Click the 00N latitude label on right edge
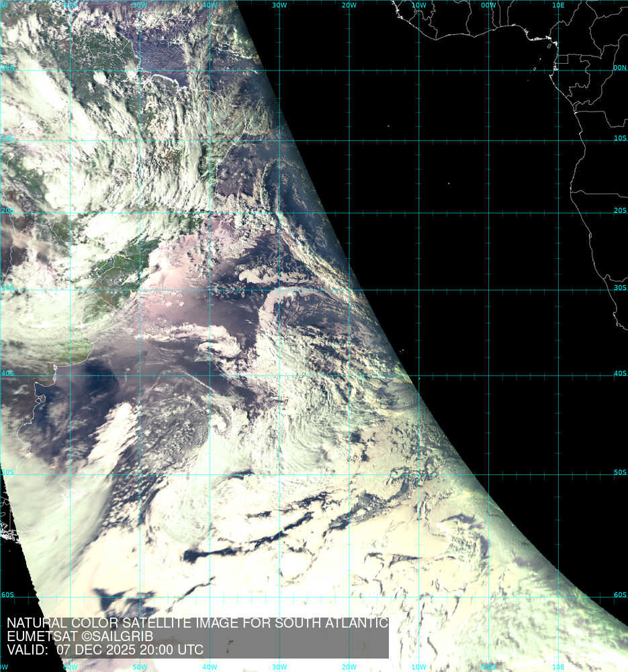628x672 pixels. click(619, 68)
